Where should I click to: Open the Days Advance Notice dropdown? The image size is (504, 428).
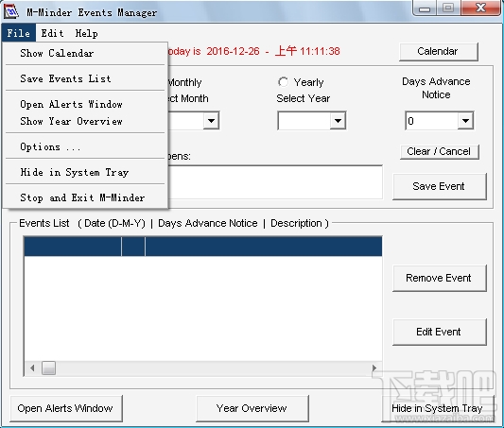point(465,121)
